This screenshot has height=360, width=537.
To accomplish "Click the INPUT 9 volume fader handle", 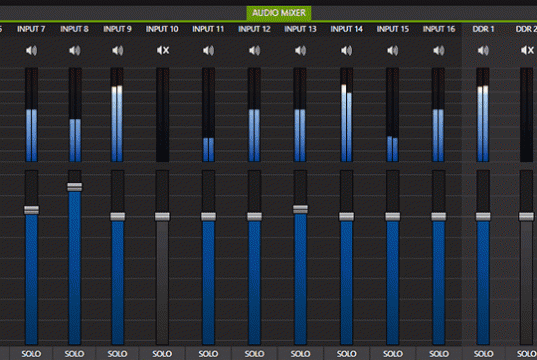I will [118, 216].
